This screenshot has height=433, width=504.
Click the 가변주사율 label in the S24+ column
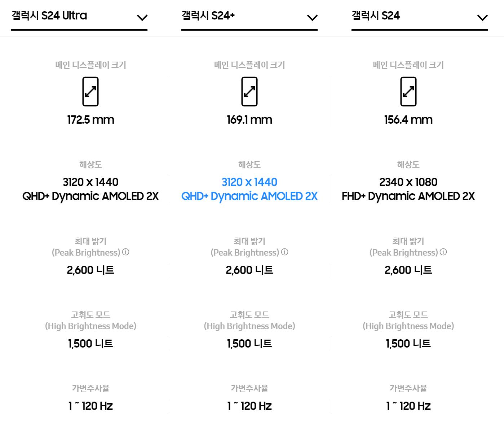click(249, 388)
